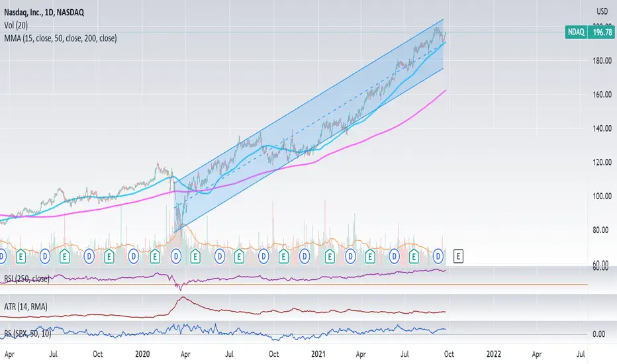Click the green NDAQ symbol price tag

(576, 32)
